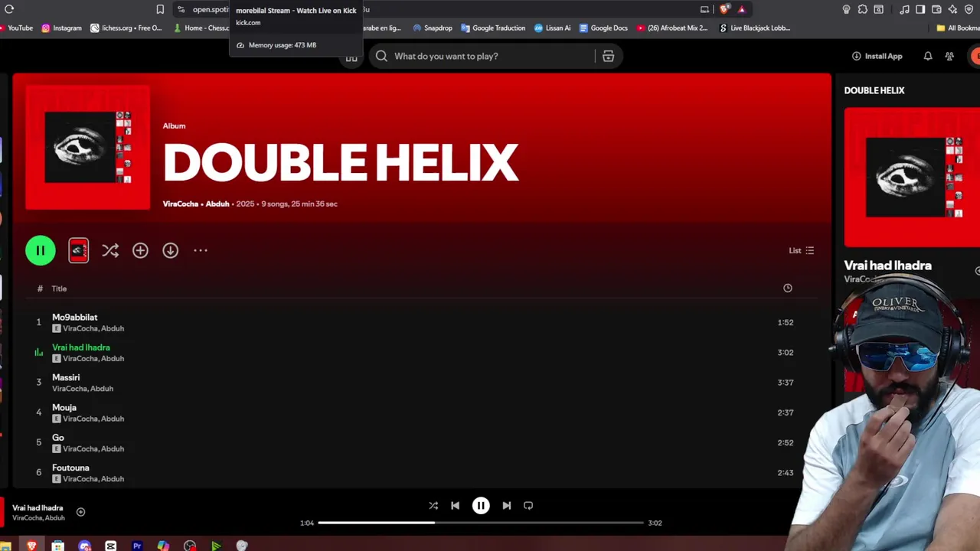
Task: Open Adobe Premiere Pro from the taskbar
Action: coord(137,546)
